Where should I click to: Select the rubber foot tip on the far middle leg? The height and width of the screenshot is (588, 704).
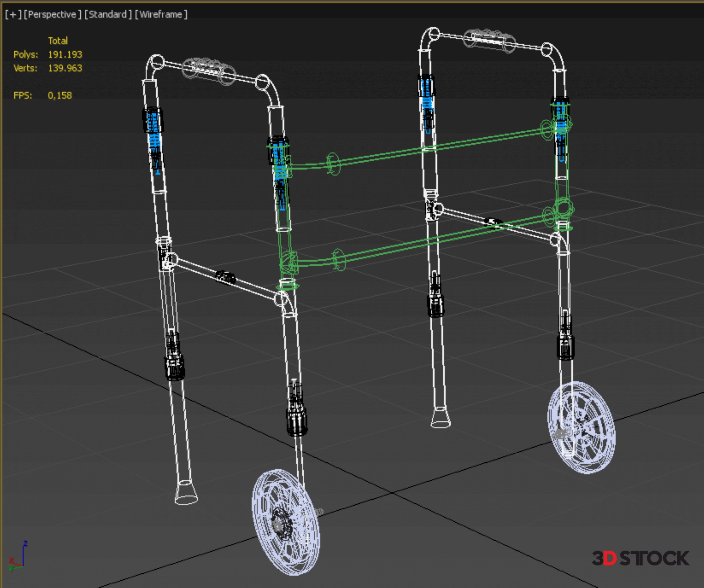440,418
